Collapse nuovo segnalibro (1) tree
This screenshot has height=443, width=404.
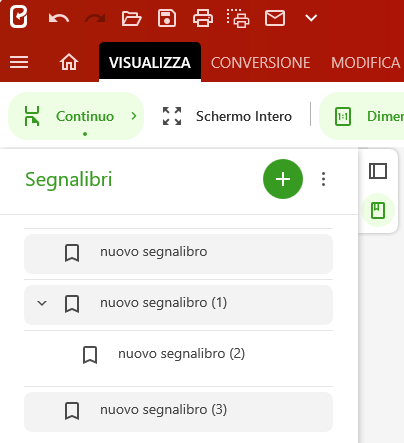42,303
